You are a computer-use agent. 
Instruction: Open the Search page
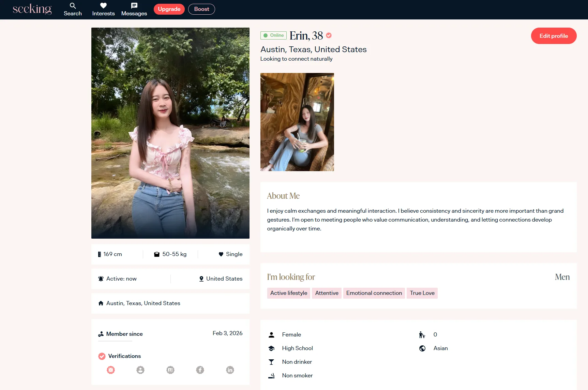73,10
